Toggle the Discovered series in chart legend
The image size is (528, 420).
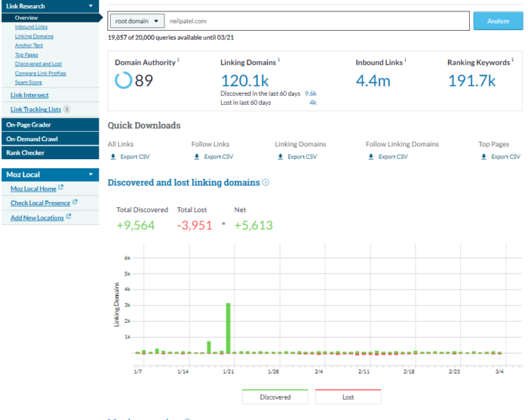(x=275, y=397)
